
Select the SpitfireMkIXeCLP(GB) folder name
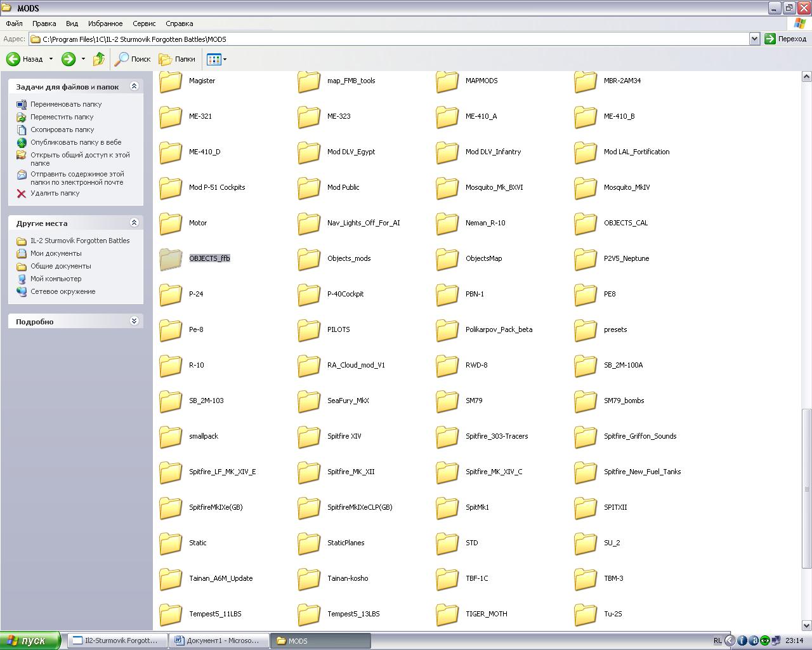[360, 507]
